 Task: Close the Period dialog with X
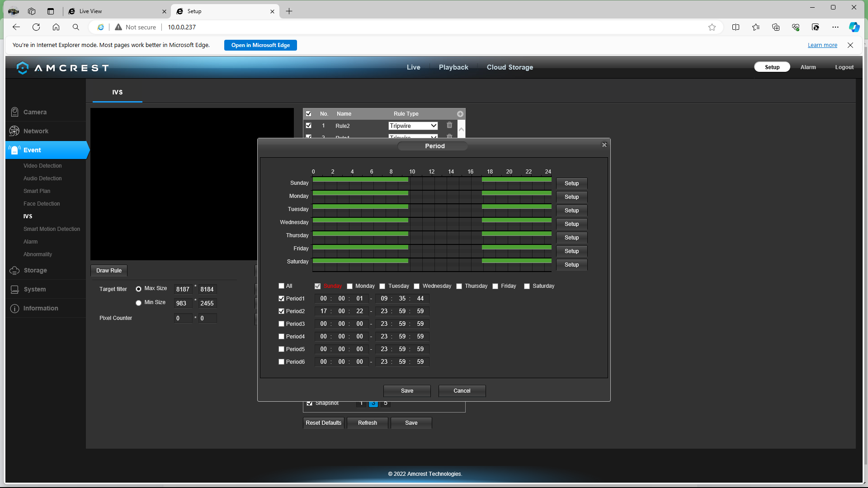tap(604, 145)
